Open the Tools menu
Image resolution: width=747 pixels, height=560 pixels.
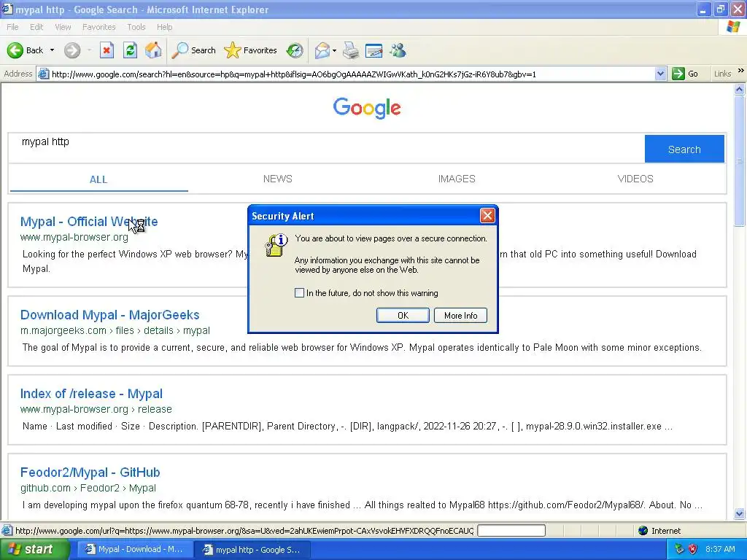136,27
